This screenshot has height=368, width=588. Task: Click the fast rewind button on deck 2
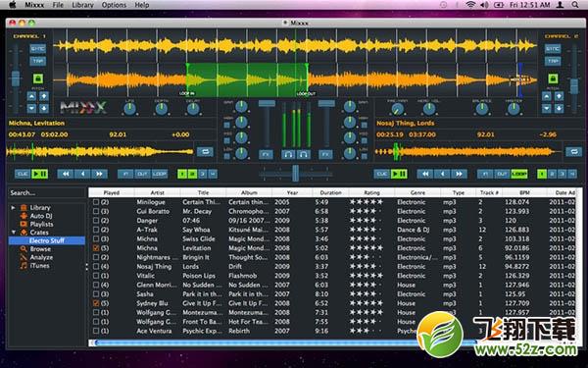[425, 174]
